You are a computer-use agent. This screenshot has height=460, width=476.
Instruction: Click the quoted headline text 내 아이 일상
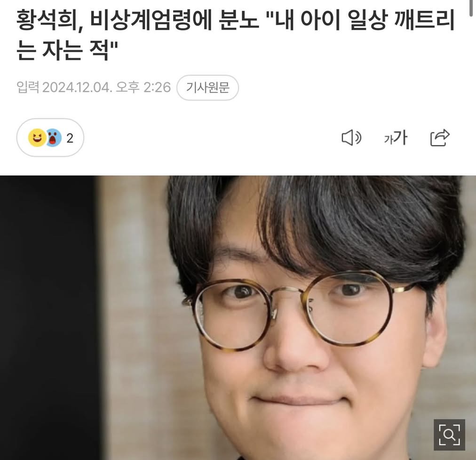pyautogui.click(x=326, y=20)
